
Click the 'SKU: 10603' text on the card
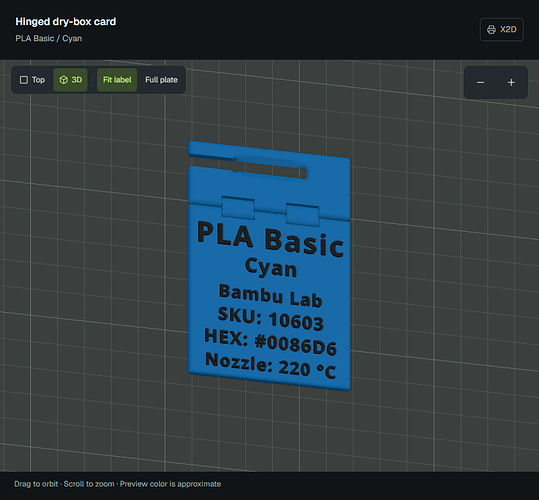click(x=271, y=319)
